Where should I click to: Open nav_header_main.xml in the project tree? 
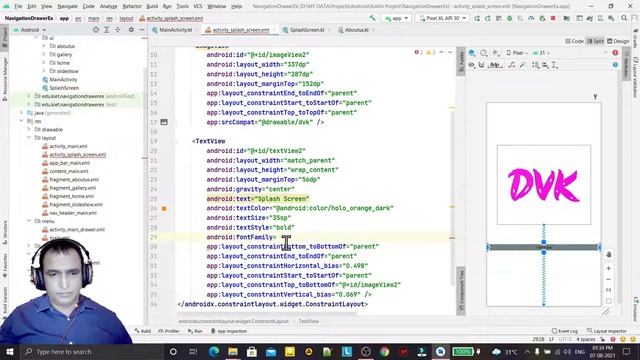click(73, 213)
